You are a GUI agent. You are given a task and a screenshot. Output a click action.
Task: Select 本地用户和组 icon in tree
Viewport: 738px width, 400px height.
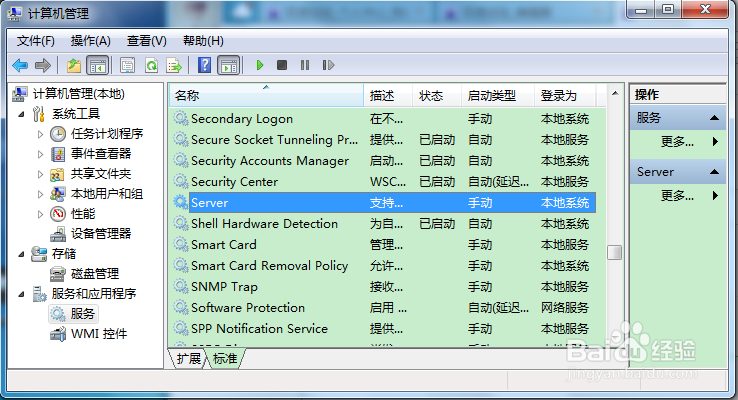[58, 194]
